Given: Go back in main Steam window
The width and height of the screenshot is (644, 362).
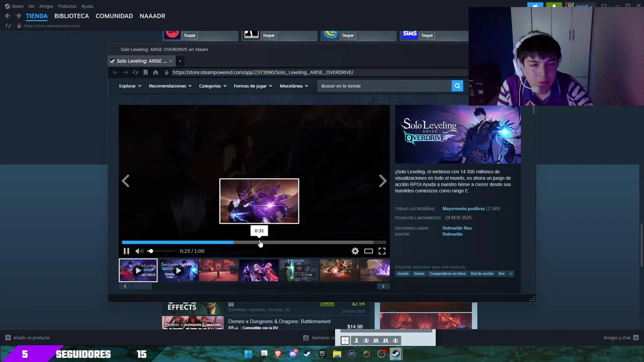Looking at the screenshot, I should coord(8,16).
